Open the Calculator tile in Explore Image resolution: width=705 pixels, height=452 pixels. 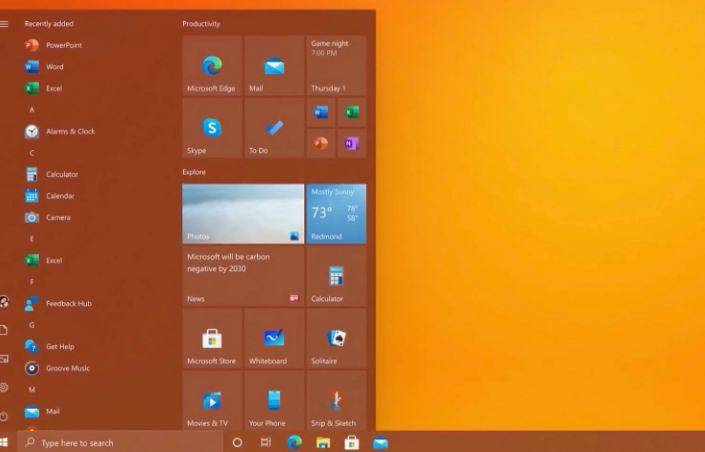tap(336, 276)
